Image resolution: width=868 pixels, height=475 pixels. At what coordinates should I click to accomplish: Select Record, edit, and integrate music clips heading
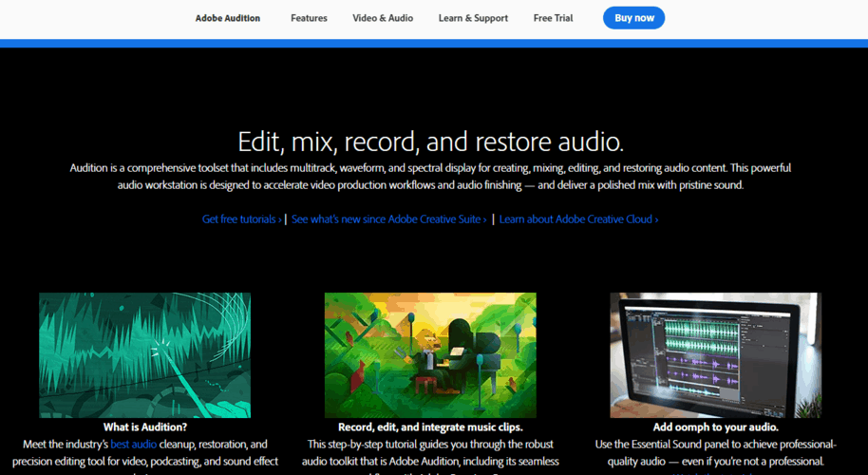tap(430, 427)
